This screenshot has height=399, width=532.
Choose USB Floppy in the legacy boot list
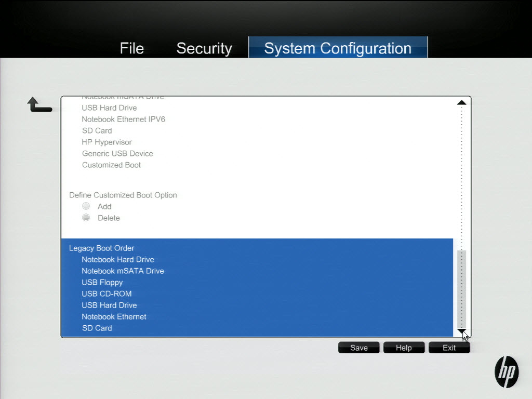(102, 283)
